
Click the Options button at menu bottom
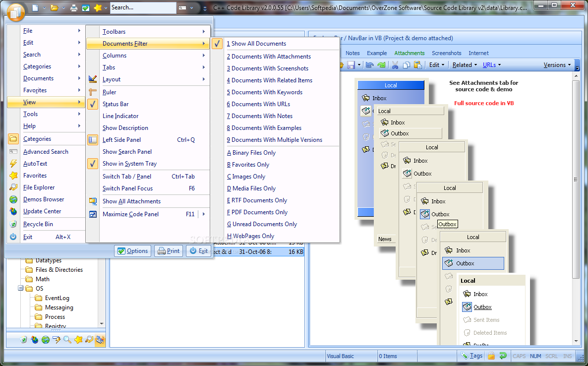[x=133, y=251]
